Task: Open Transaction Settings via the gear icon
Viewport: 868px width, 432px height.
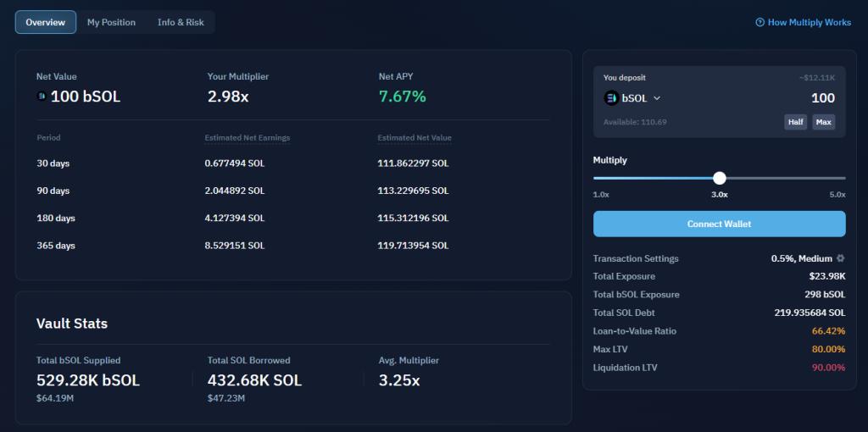Action: click(x=840, y=258)
